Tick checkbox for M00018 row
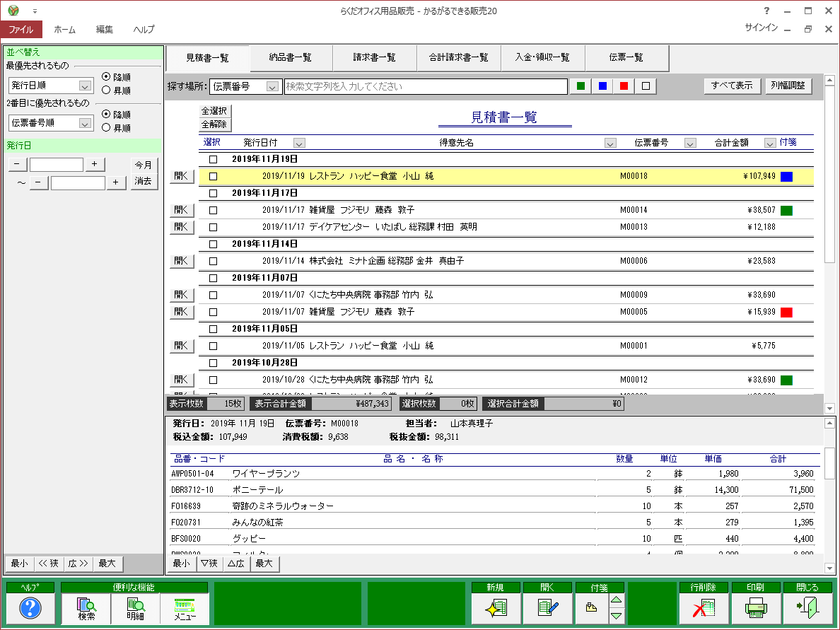The height and width of the screenshot is (630, 840). (214, 176)
